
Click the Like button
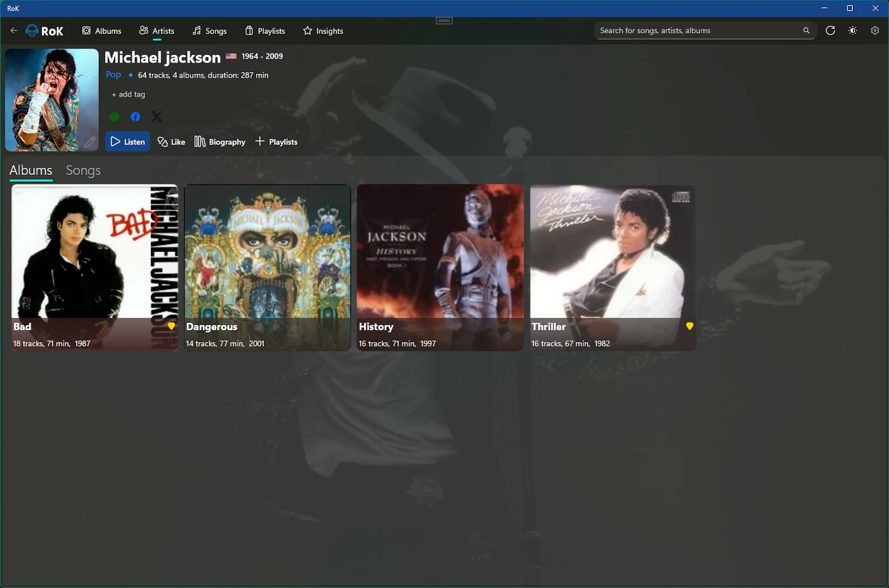(x=171, y=142)
